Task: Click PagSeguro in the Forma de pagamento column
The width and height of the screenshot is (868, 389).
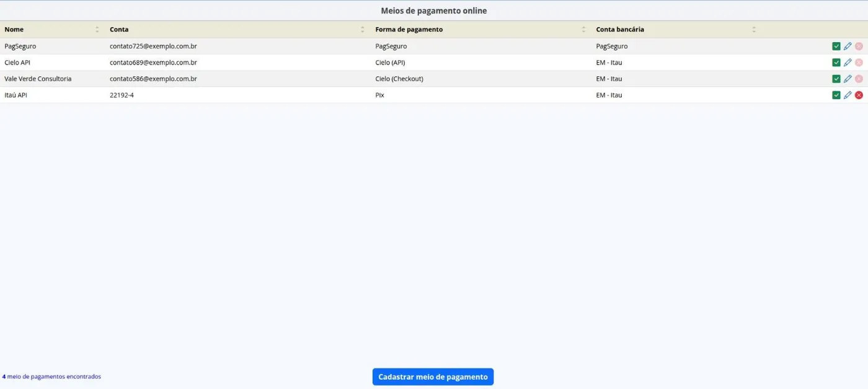Action: point(391,46)
